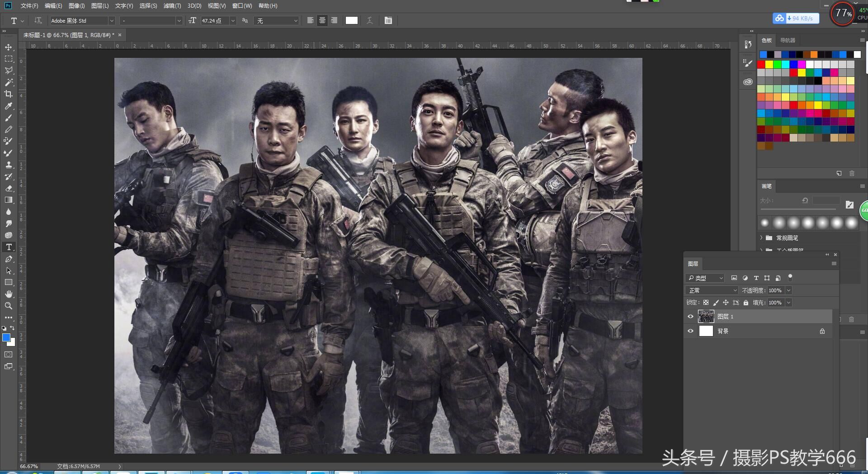Click the center text alignment button
The image size is (868, 474).
pos(322,20)
